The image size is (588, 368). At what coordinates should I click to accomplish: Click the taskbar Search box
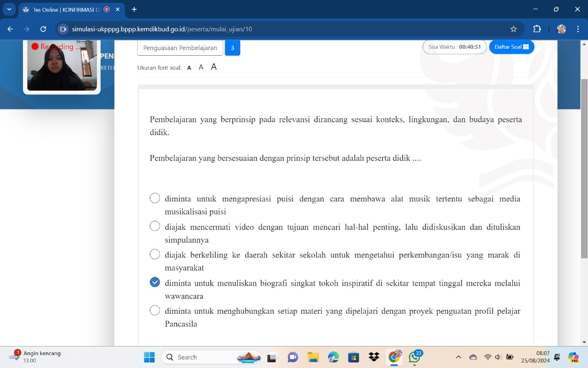pos(211,357)
